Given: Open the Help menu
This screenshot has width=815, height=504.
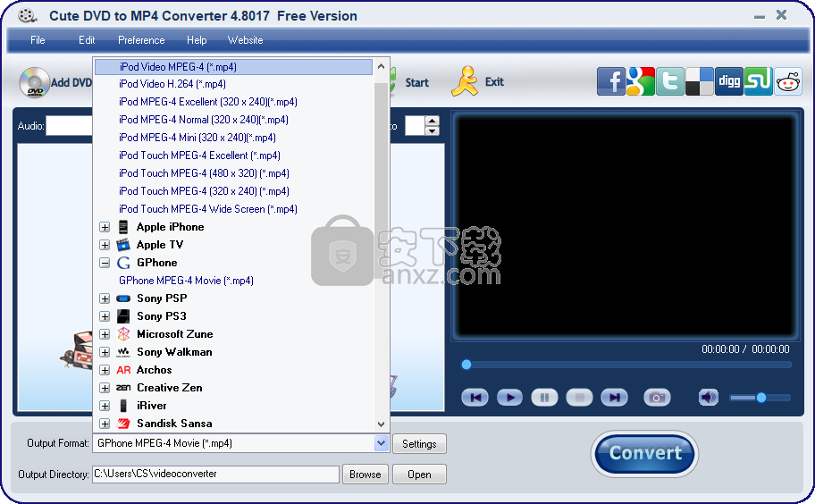Looking at the screenshot, I should pyautogui.click(x=197, y=40).
